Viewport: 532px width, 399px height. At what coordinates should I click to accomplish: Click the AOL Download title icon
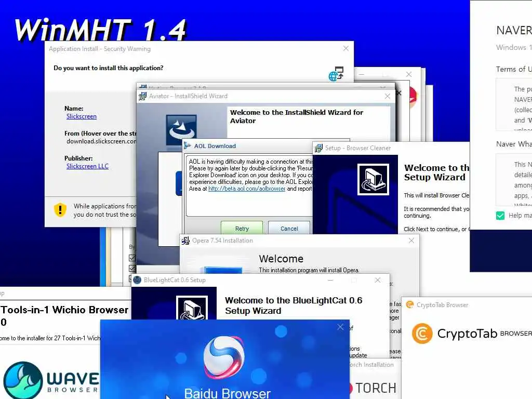pos(187,146)
